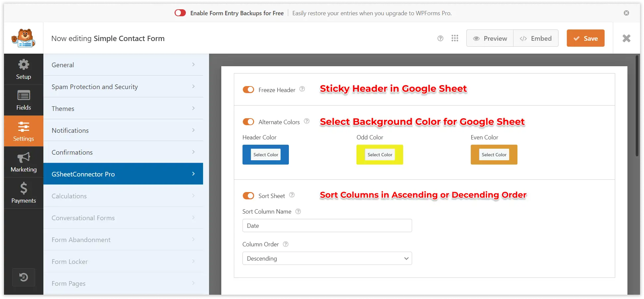Disable the Freeze Header toggle
The image size is (644, 299).
click(x=248, y=89)
